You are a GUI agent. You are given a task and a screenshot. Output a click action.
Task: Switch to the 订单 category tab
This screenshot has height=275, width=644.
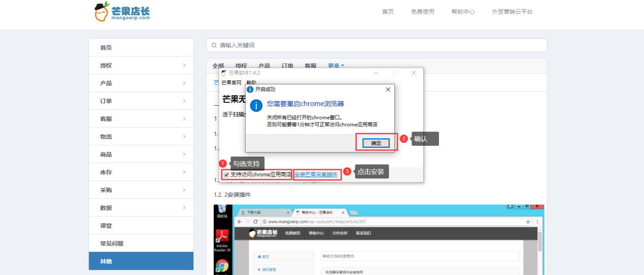tap(287, 66)
